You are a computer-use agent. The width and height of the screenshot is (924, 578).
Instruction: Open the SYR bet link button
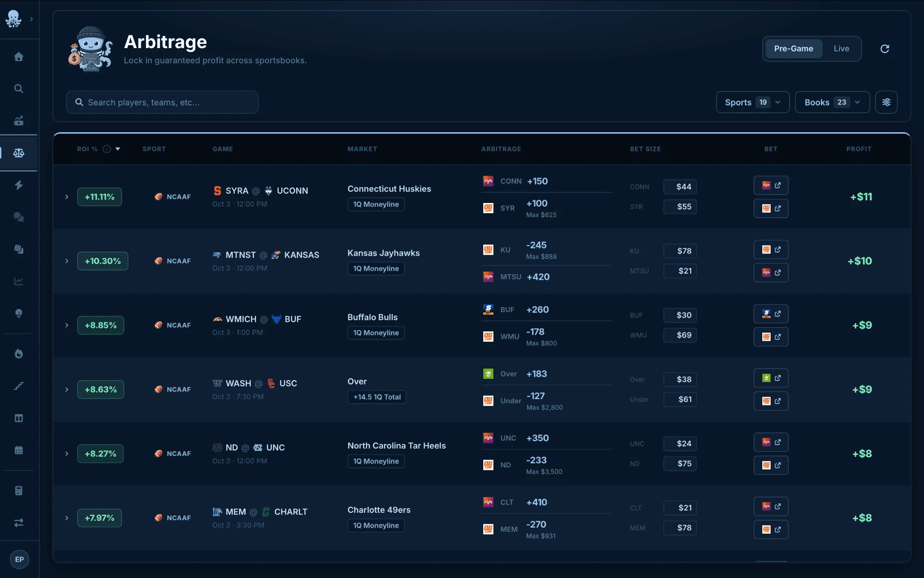click(771, 209)
